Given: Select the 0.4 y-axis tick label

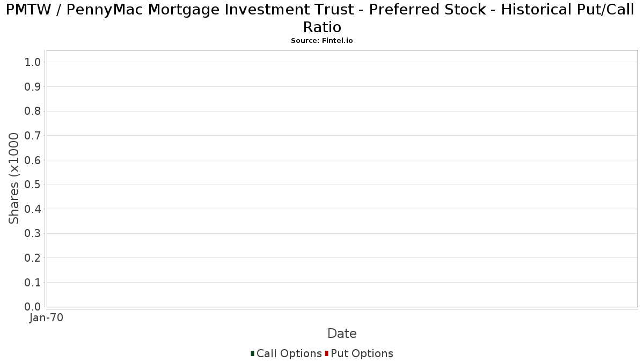Looking at the screenshot, I should pyautogui.click(x=33, y=209).
